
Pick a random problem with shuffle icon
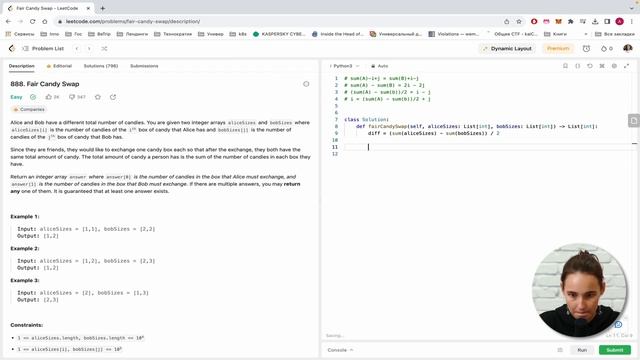pos(104,49)
